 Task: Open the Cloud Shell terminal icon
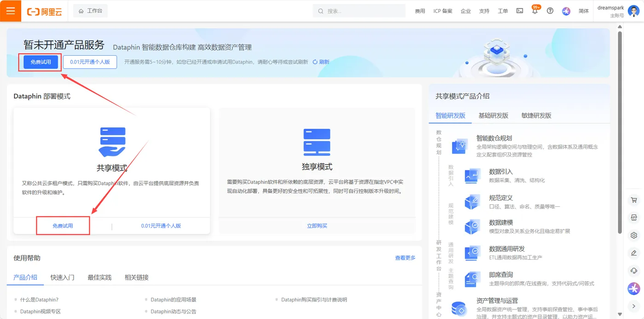tap(520, 11)
